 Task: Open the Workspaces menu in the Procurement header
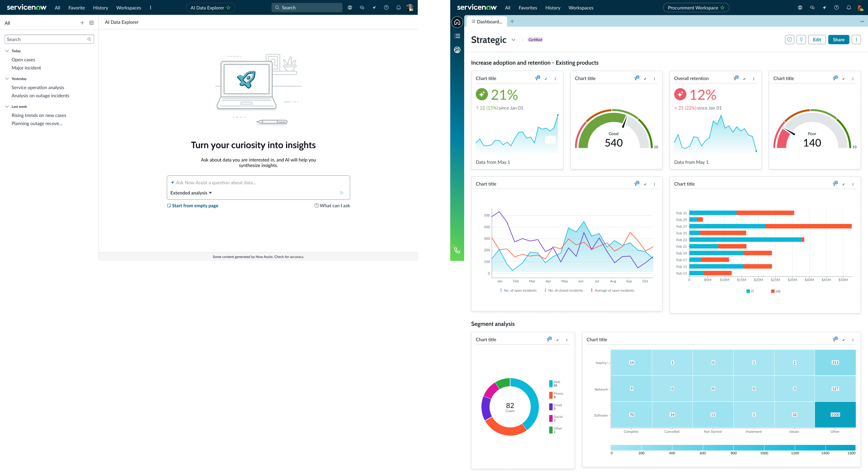[x=581, y=8]
